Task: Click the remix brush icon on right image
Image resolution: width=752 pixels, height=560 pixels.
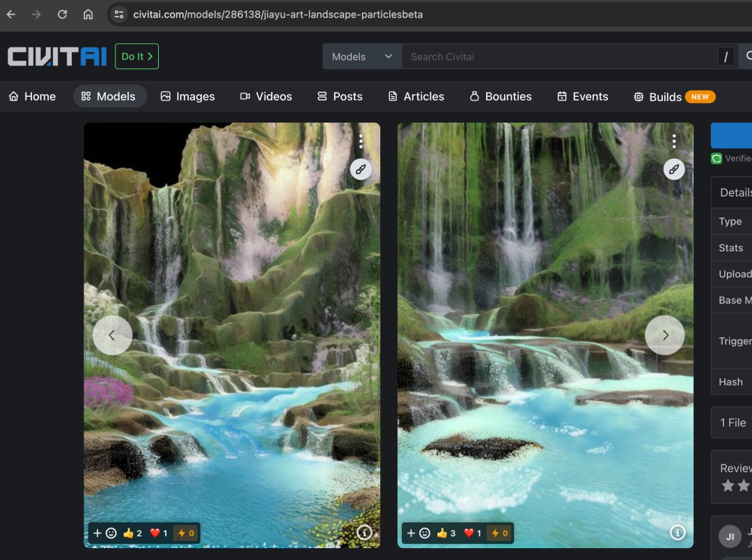Action: pos(674,169)
